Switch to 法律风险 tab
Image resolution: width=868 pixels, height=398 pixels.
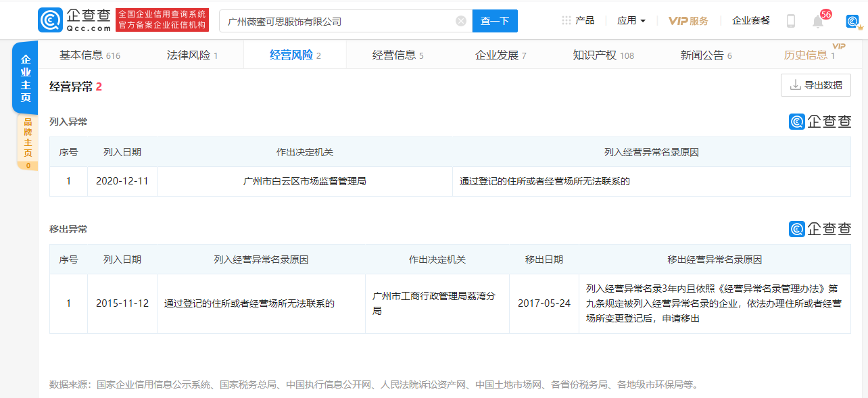point(192,55)
